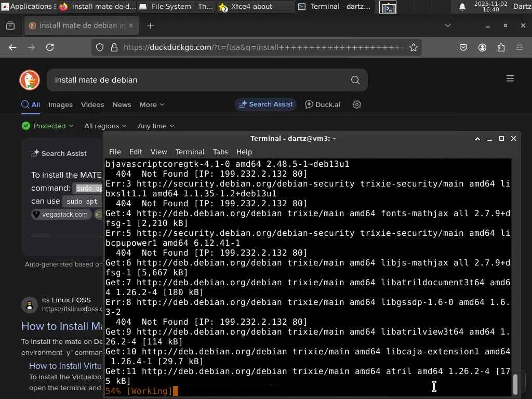Open Duck.ai chat
Screen dimensions: 532x399
(x=322, y=104)
